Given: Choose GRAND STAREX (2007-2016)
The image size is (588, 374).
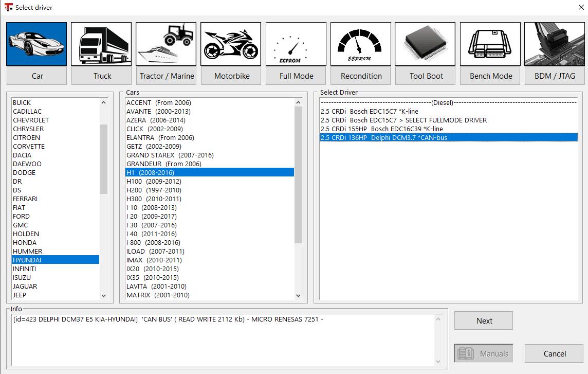Looking at the screenshot, I should (210, 155).
